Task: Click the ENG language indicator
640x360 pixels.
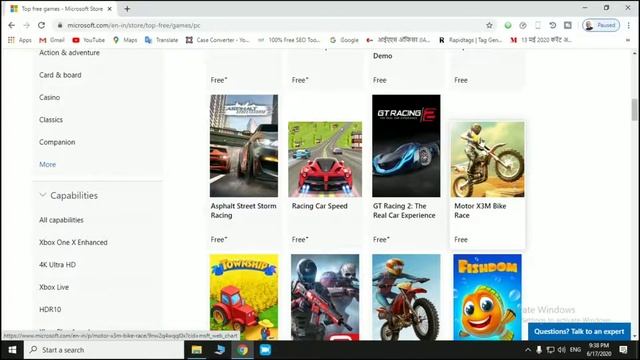Action: [x=575, y=350]
